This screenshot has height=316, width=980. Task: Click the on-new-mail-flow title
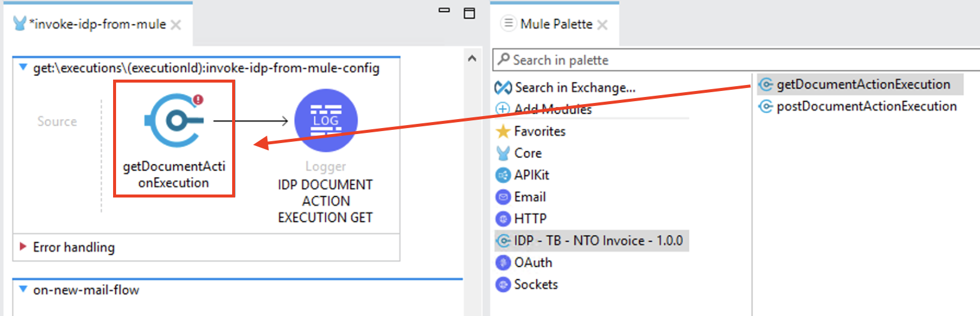(x=86, y=290)
